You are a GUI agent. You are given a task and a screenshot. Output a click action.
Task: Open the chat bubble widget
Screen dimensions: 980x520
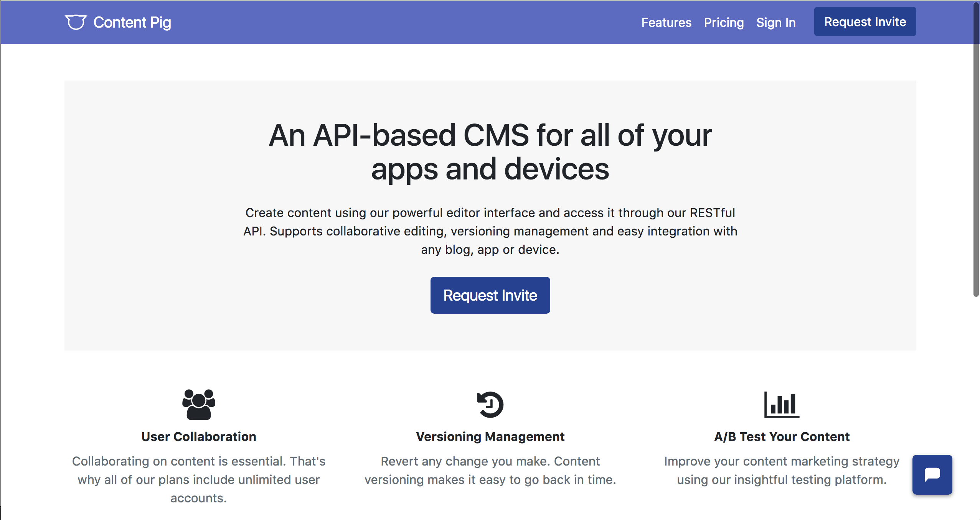click(932, 474)
